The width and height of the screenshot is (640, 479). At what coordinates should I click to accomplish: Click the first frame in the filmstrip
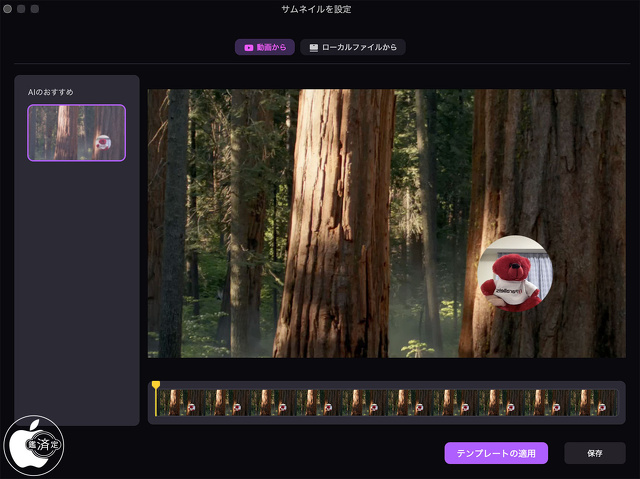tap(171, 402)
